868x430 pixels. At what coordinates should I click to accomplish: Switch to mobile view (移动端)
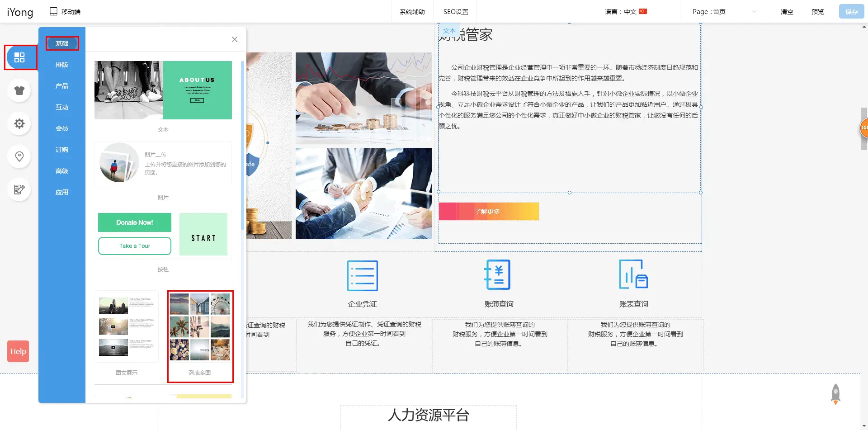coord(65,12)
